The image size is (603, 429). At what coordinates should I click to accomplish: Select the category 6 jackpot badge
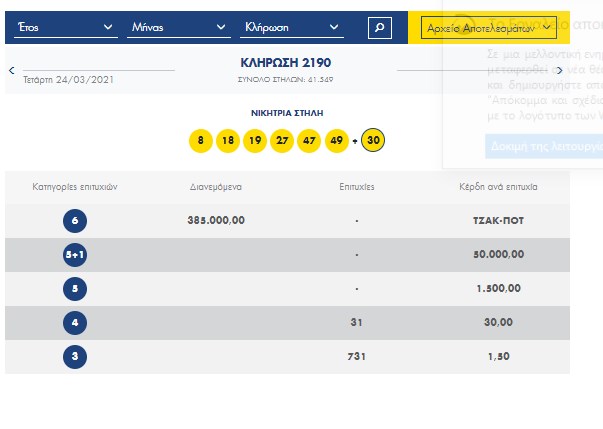[x=75, y=220]
